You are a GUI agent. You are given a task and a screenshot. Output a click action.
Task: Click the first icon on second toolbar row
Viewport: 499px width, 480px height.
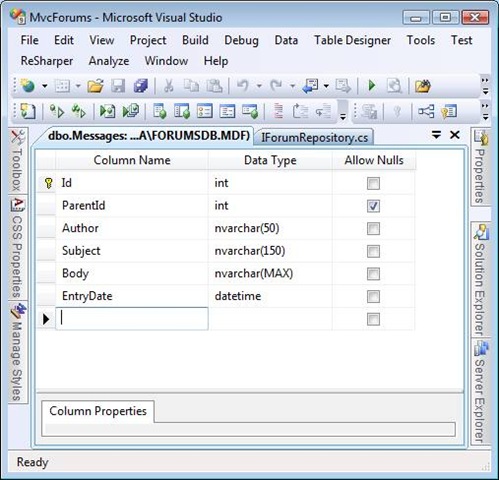click(x=28, y=111)
